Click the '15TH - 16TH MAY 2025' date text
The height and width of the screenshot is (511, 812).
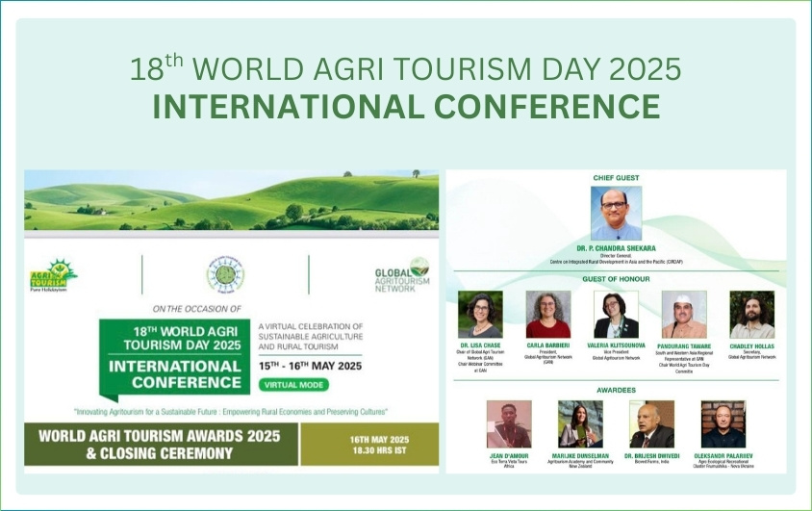[x=310, y=366]
